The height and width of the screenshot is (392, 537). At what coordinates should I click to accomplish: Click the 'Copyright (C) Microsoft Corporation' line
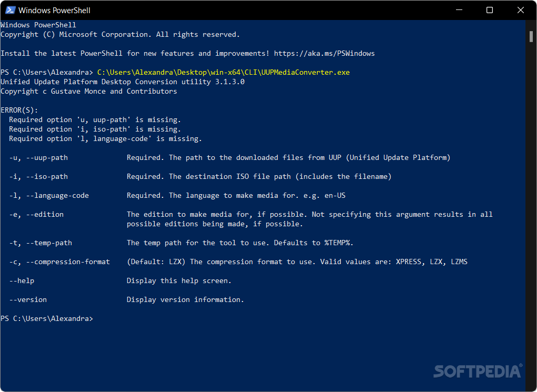(120, 35)
